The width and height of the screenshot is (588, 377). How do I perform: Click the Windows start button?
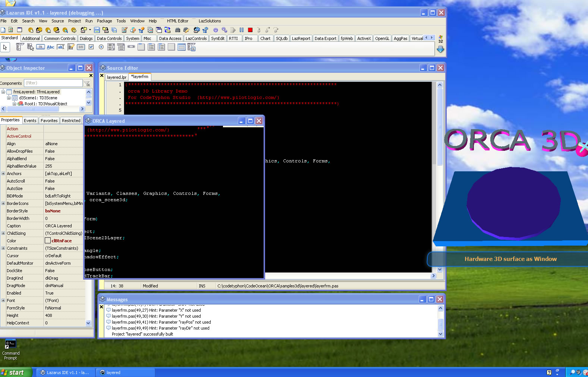coord(16,372)
